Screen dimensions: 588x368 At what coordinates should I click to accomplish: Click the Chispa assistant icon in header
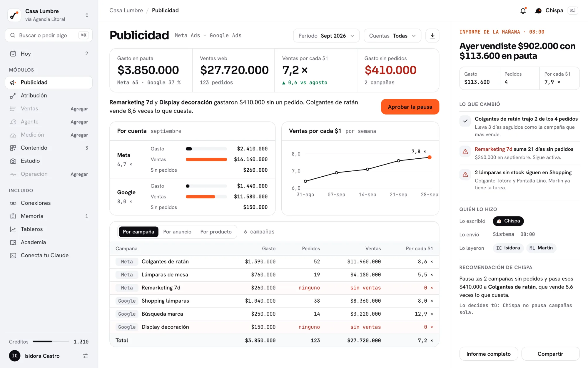click(538, 11)
